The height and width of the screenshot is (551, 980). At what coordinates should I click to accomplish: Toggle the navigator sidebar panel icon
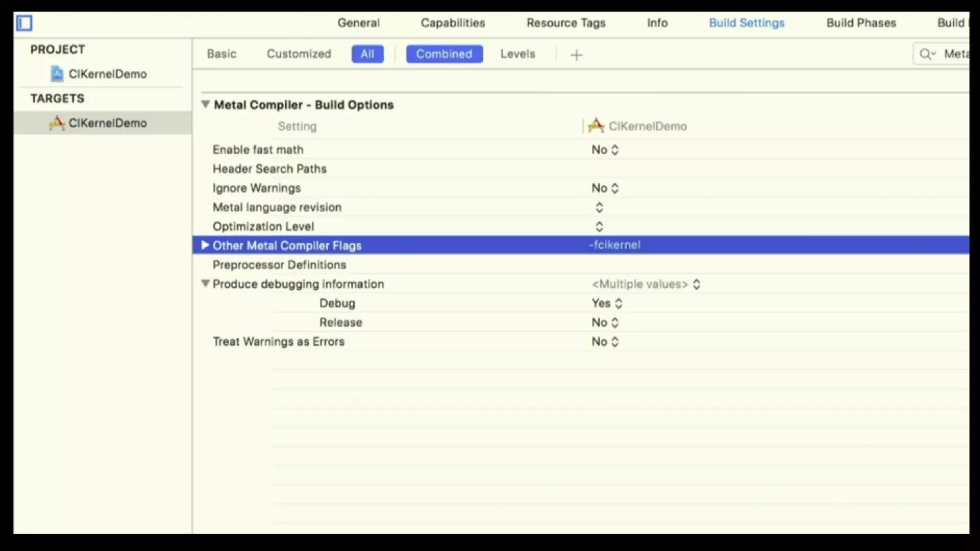pyautogui.click(x=24, y=23)
